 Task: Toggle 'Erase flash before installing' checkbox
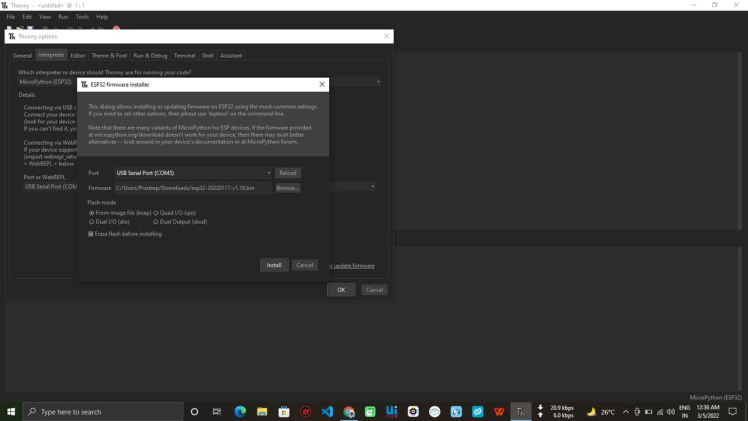(x=125, y=234)
